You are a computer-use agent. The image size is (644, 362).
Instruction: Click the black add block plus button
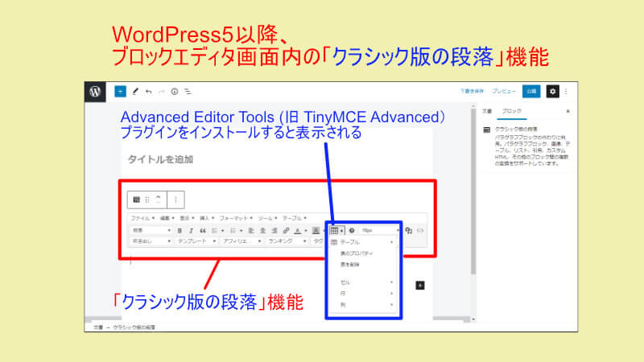click(x=419, y=286)
